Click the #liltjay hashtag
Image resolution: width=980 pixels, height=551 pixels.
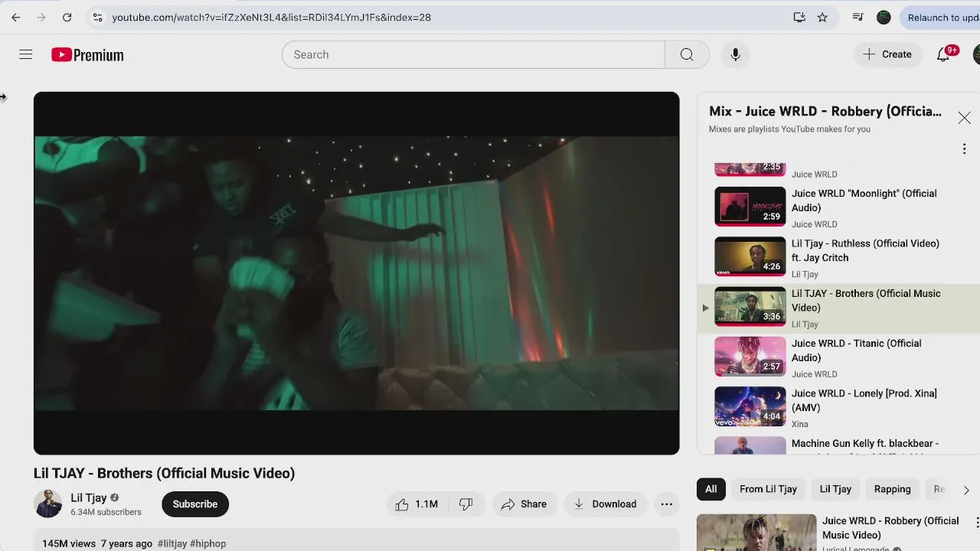[172, 543]
